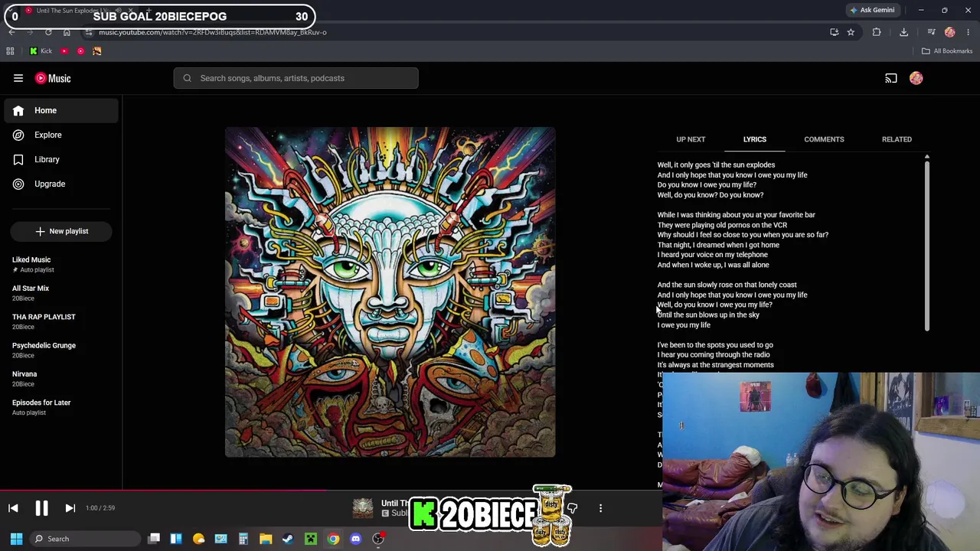Image resolution: width=980 pixels, height=551 pixels.
Task: Open Discord from the taskbar
Action: click(355, 539)
